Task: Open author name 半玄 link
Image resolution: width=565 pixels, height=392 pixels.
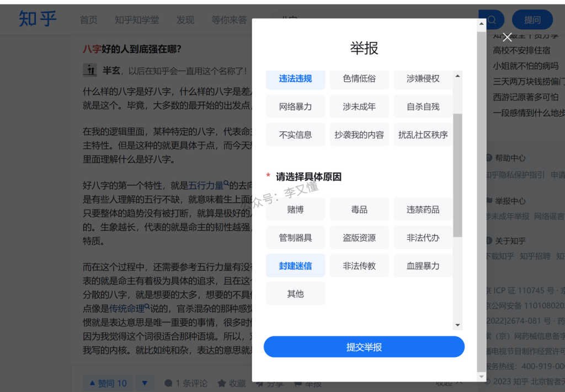Action: (111, 71)
